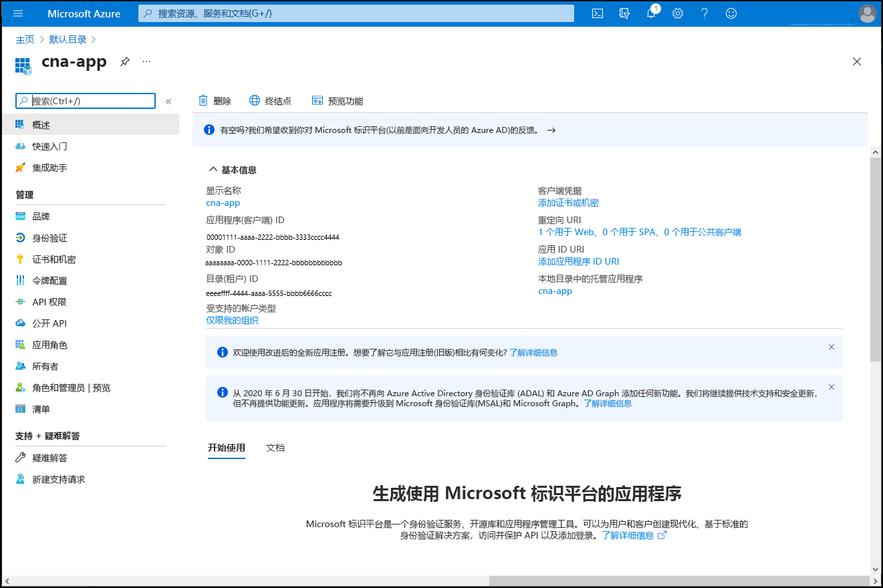The image size is (883, 588).
Task: Select the object ID value aaaaaaaa-0000-1111
Action: click(274, 263)
